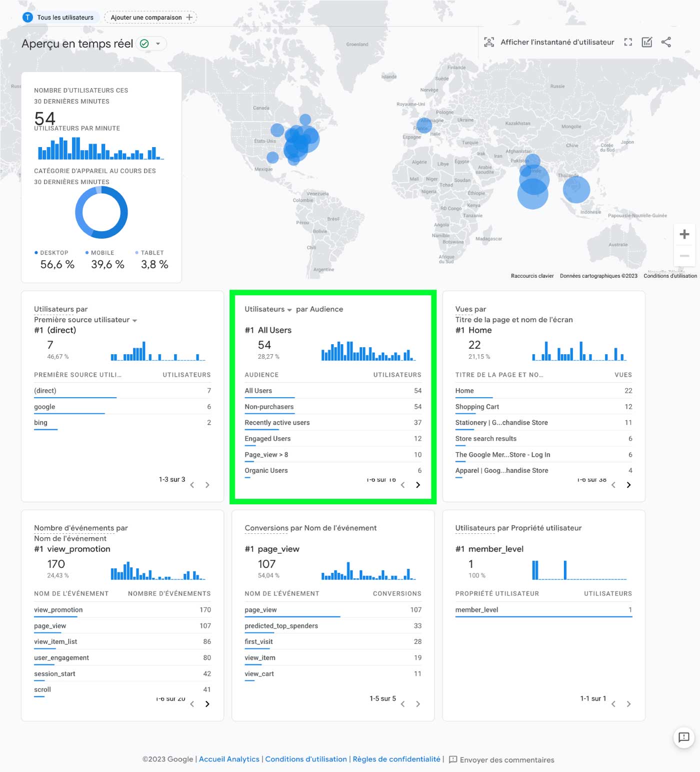Screen dimensions: 700x772
Task: Click the green status check icon
Action: coord(144,44)
